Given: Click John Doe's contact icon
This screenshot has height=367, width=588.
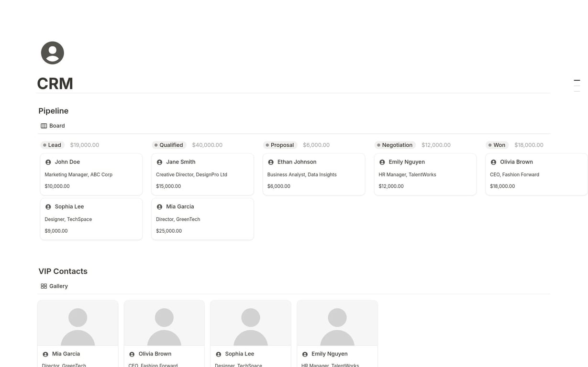Looking at the screenshot, I should point(48,162).
